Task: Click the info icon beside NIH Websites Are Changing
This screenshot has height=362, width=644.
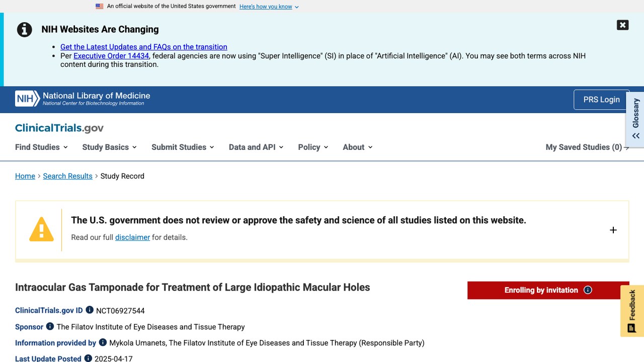Action: click(25, 30)
